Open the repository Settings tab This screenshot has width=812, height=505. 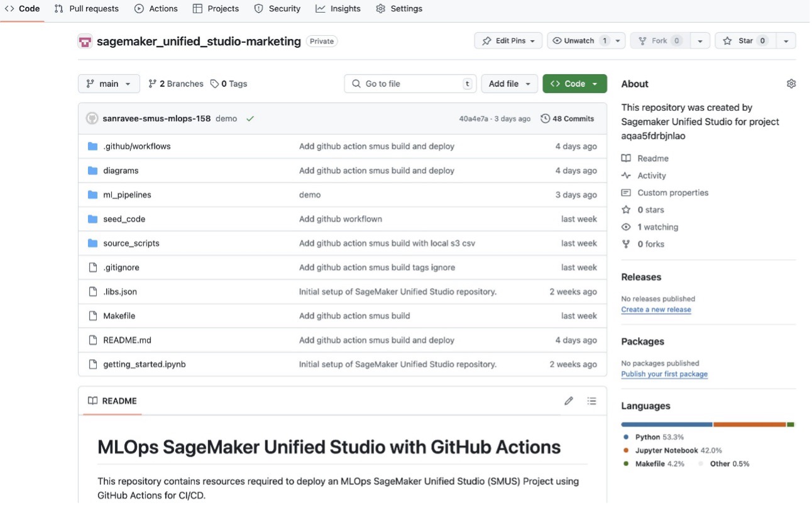[399, 9]
